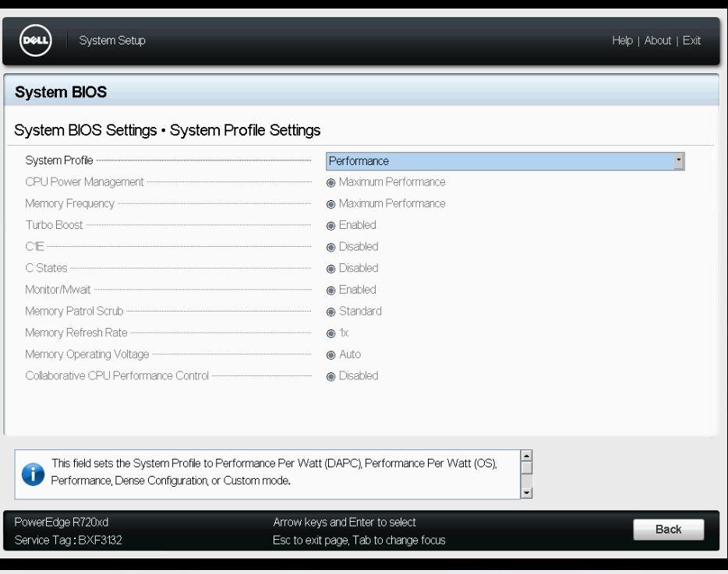Toggle Turbo Boost Enabled radio button

coord(330,226)
